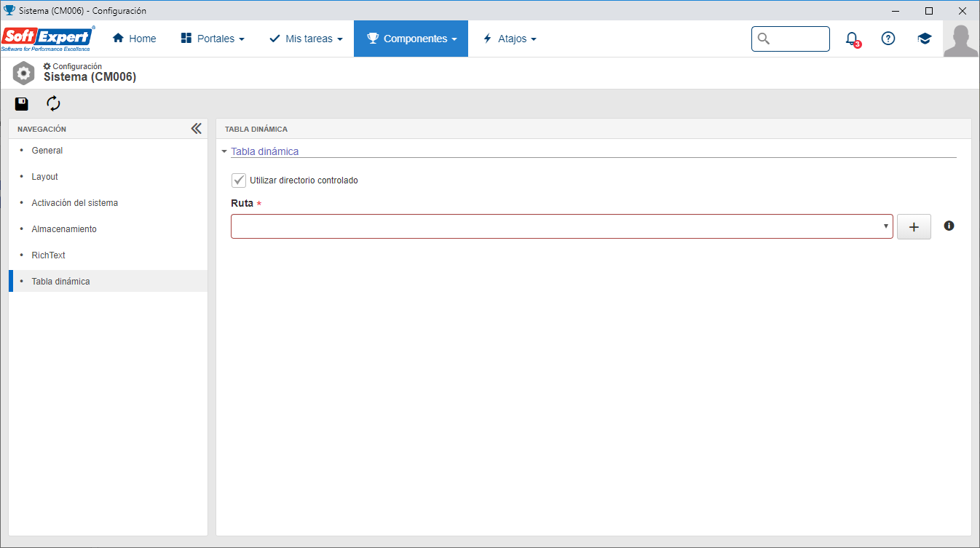Click the graduation cap training icon
The image size is (980, 548).
tap(925, 39)
